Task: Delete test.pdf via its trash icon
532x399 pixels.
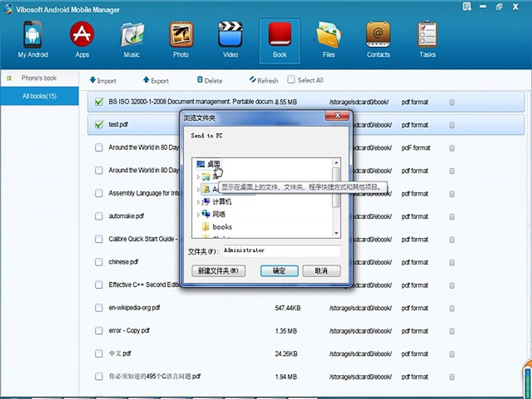Action: tap(452, 125)
